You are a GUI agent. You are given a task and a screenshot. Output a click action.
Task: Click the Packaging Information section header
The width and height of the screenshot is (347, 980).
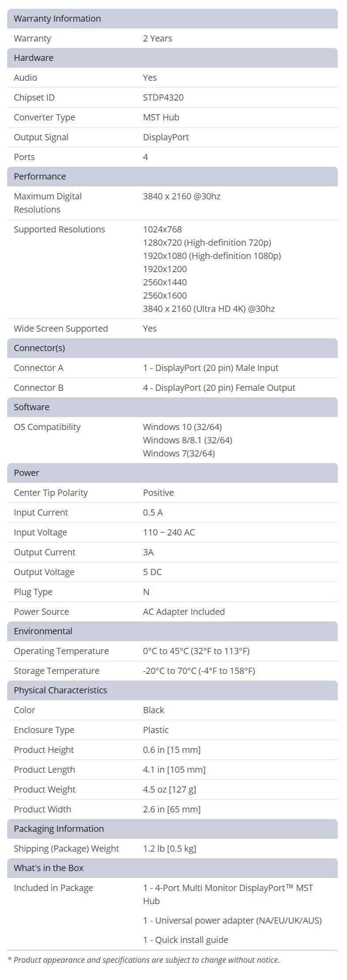(x=172, y=829)
